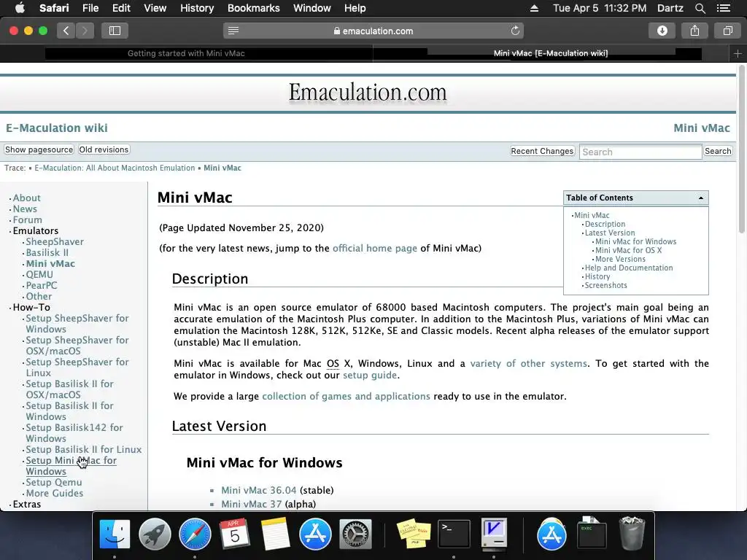This screenshot has height=560, width=747.
Task: Focus the wiki Search input field
Action: tap(640, 152)
